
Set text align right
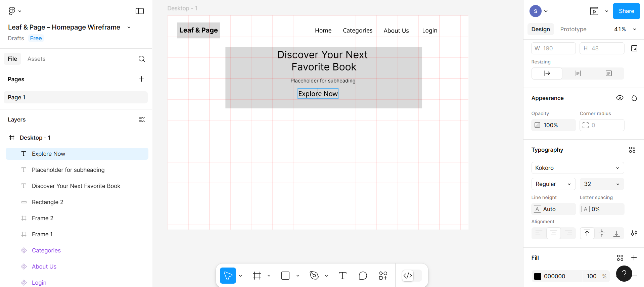tap(568, 233)
